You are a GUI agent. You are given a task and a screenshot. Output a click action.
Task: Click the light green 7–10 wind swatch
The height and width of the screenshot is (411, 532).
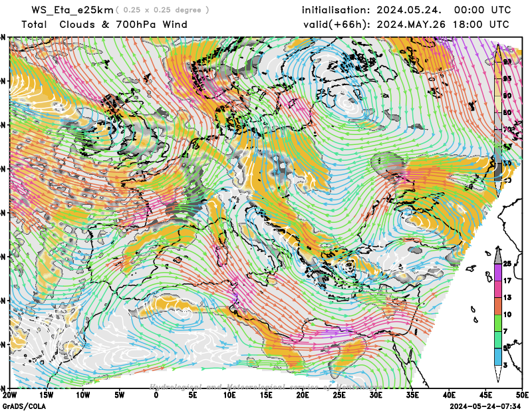pyautogui.click(x=497, y=323)
